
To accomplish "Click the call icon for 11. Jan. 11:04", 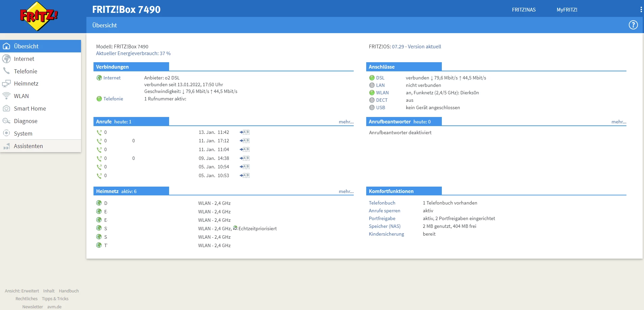I will pyautogui.click(x=99, y=150).
